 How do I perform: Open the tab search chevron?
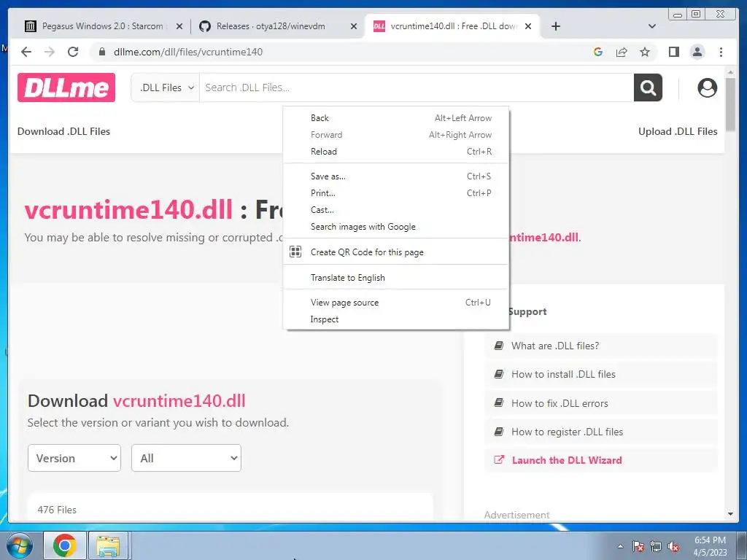pyautogui.click(x=652, y=26)
